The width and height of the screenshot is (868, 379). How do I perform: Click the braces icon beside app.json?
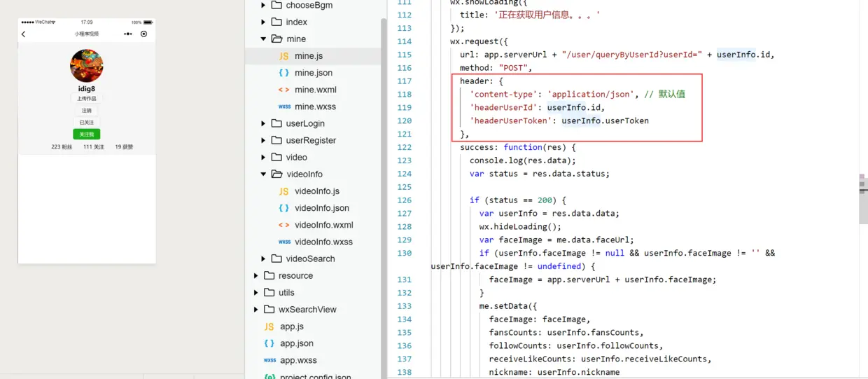[269, 343]
